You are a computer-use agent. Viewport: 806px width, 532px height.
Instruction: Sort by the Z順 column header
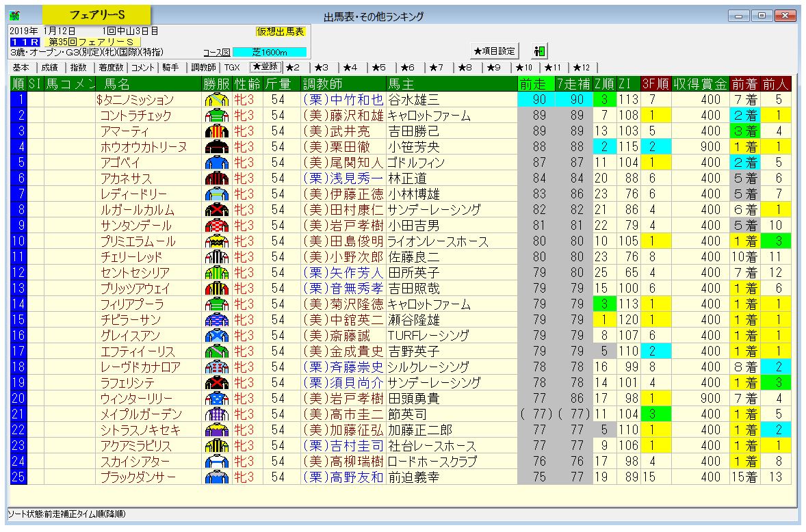point(605,83)
